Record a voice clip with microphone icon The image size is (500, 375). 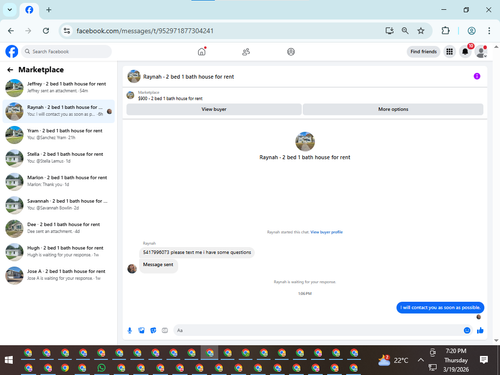(130, 330)
